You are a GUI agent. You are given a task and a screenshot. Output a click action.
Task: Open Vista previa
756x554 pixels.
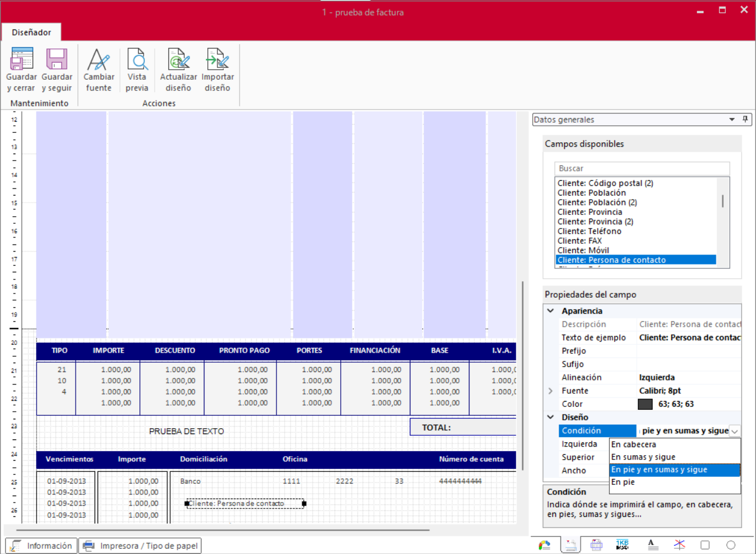pos(137,59)
